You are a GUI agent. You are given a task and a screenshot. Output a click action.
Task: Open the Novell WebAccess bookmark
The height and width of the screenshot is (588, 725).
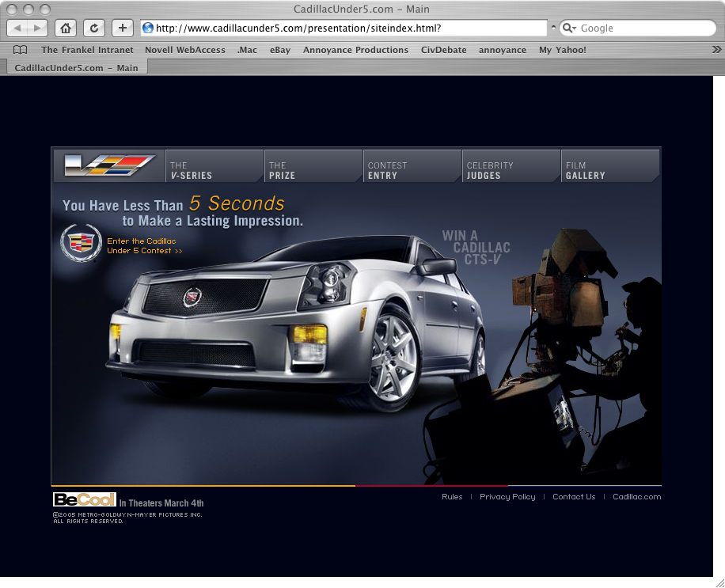(x=185, y=50)
